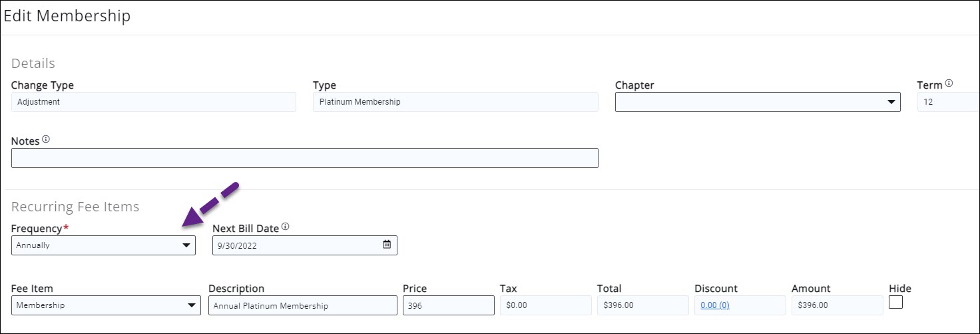Viewport: 980px width, 334px height.
Task: Click the Next Bill Date info icon
Action: click(x=285, y=227)
